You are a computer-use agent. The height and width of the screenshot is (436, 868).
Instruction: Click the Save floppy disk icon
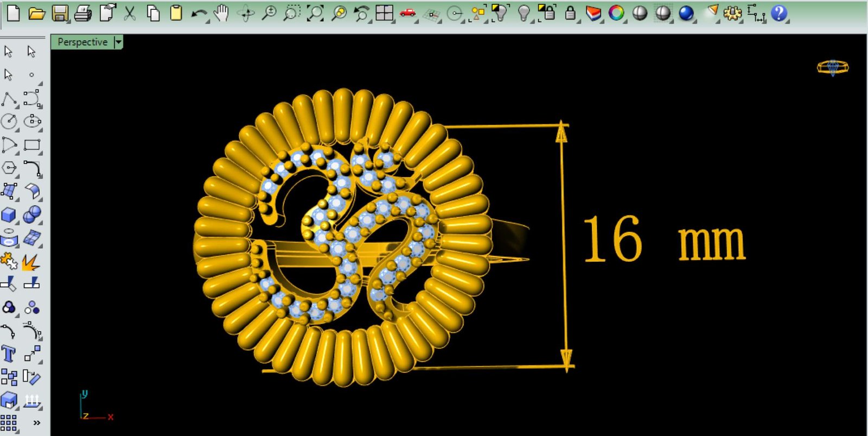[x=60, y=13]
